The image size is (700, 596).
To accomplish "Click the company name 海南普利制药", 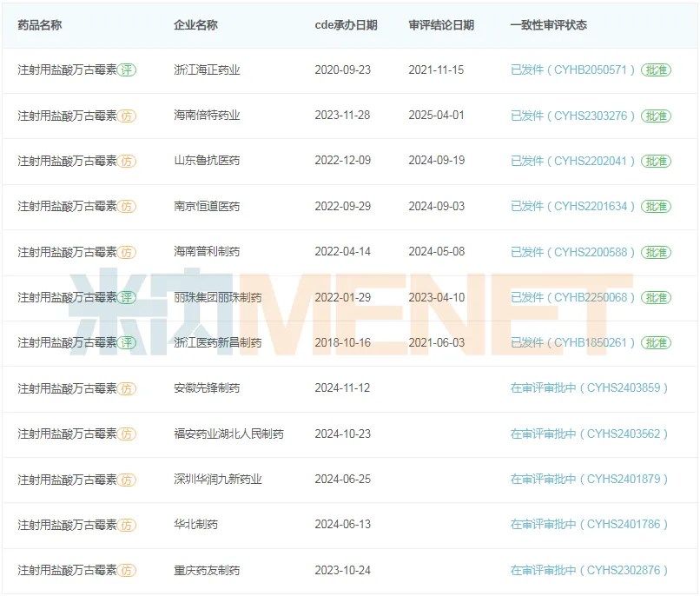I will click(207, 252).
